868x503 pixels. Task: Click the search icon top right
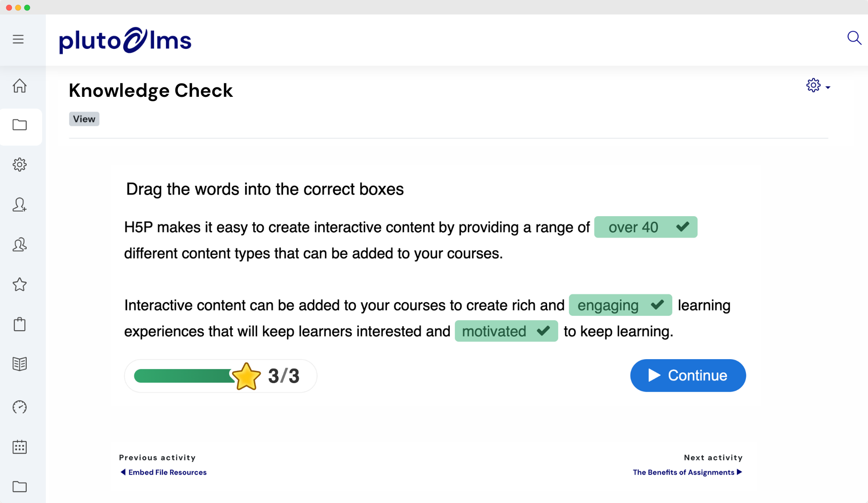coord(855,38)
